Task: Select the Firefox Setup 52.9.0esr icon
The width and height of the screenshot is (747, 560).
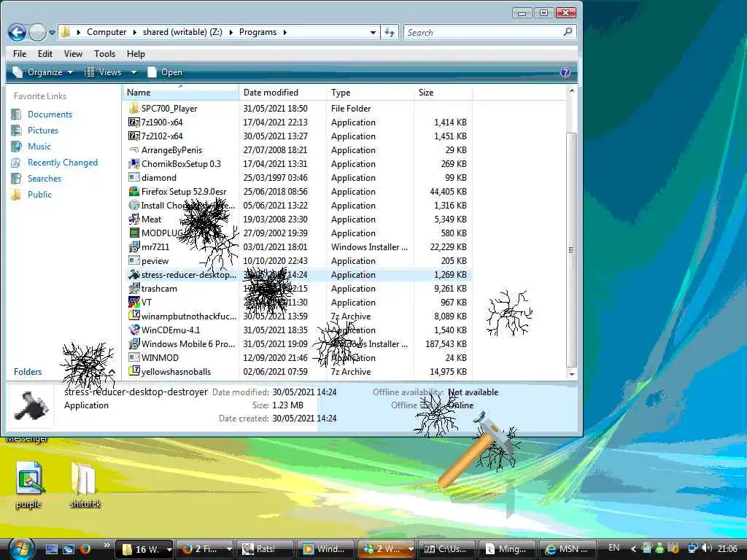Action: click(134, 192)
